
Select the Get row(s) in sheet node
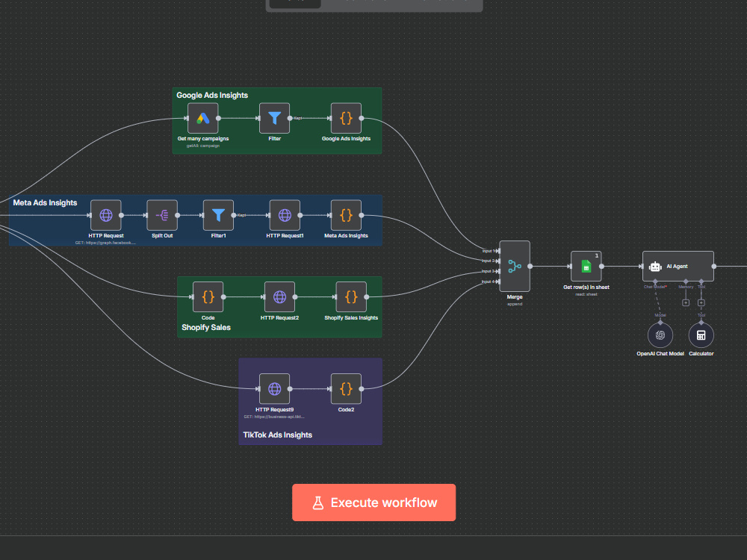click(586, 267)
